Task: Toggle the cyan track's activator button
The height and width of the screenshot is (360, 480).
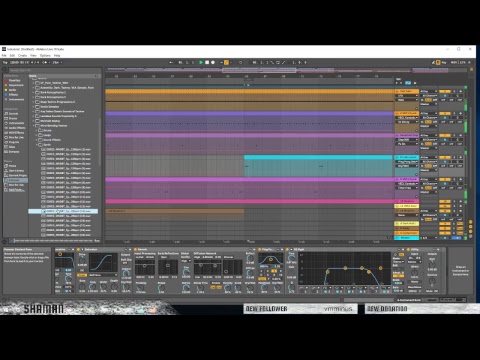Action: 445,157
